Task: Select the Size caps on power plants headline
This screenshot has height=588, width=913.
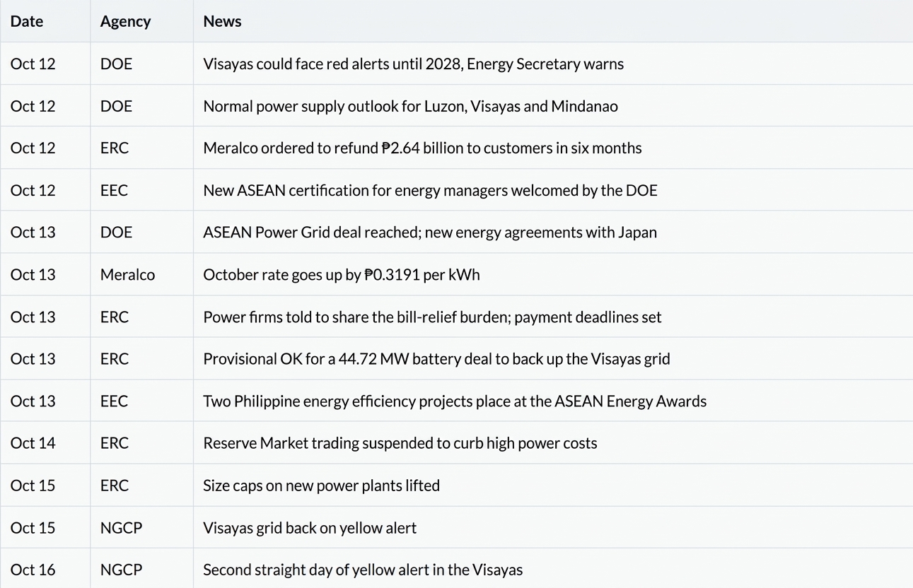Action: (x=321, y=486)
